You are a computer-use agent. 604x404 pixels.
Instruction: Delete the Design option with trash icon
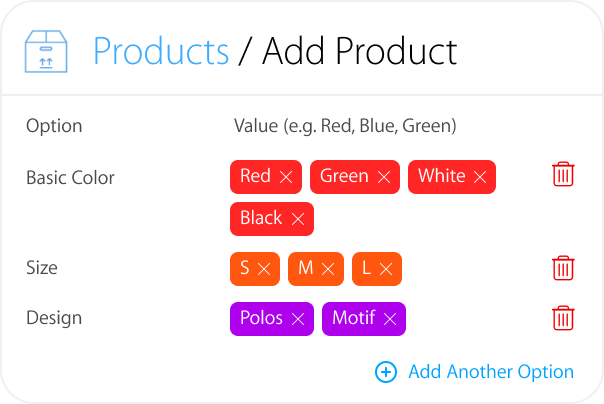563,318
